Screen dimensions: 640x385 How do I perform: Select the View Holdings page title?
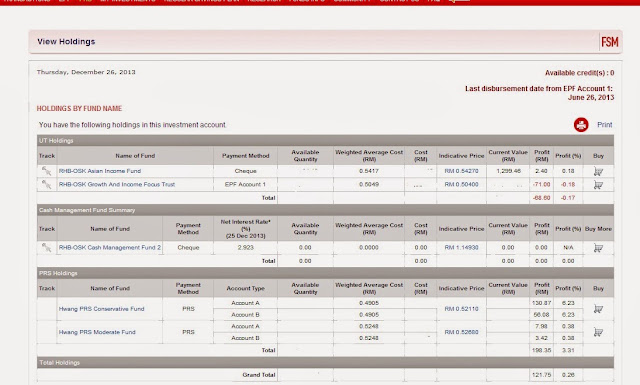(66, 42)
